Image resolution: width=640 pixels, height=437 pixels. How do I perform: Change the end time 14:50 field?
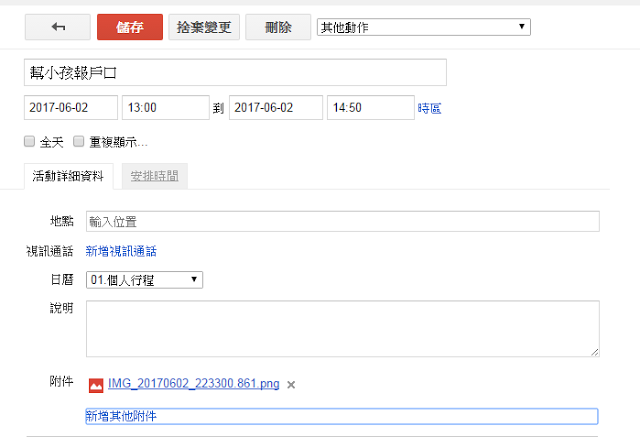(371, 108)
